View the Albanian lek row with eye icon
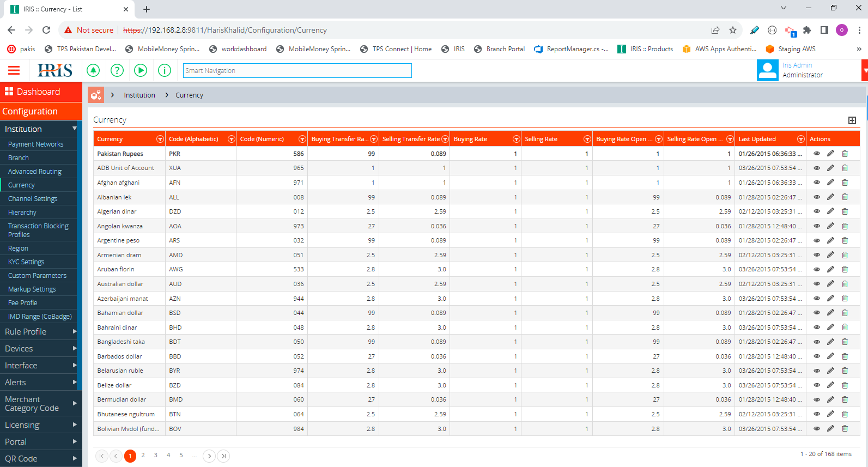 coord(817,197)
